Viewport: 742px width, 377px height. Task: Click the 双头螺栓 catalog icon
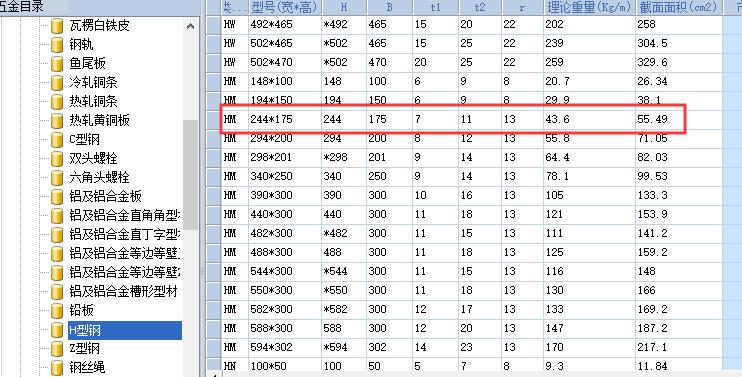(x=57, y=158)
